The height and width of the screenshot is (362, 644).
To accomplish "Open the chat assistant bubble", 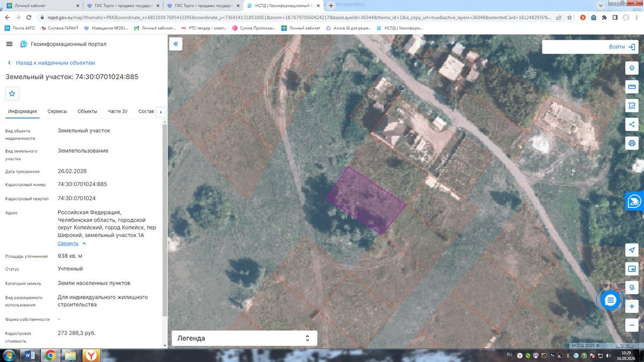I will pos(610,300).
